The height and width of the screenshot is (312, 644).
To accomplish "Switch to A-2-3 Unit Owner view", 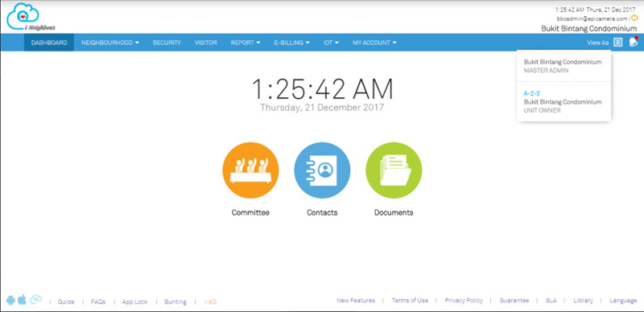I will (563, 102).
